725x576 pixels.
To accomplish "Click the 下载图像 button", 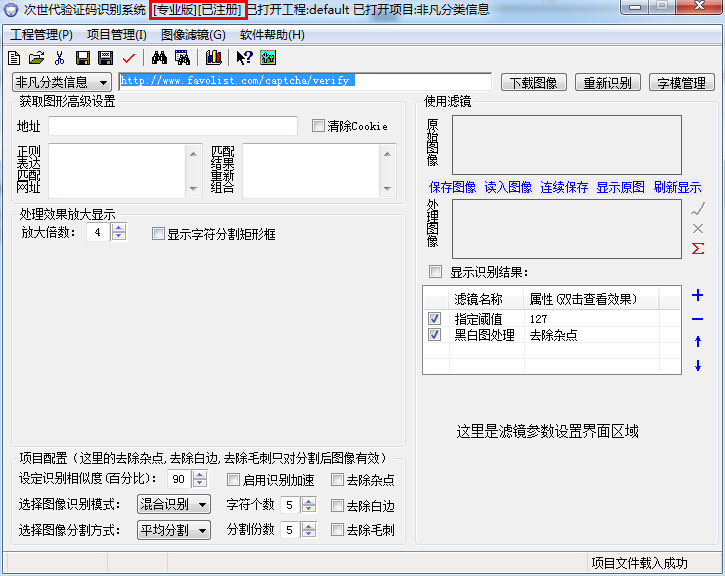I will [x=534, y=83].
